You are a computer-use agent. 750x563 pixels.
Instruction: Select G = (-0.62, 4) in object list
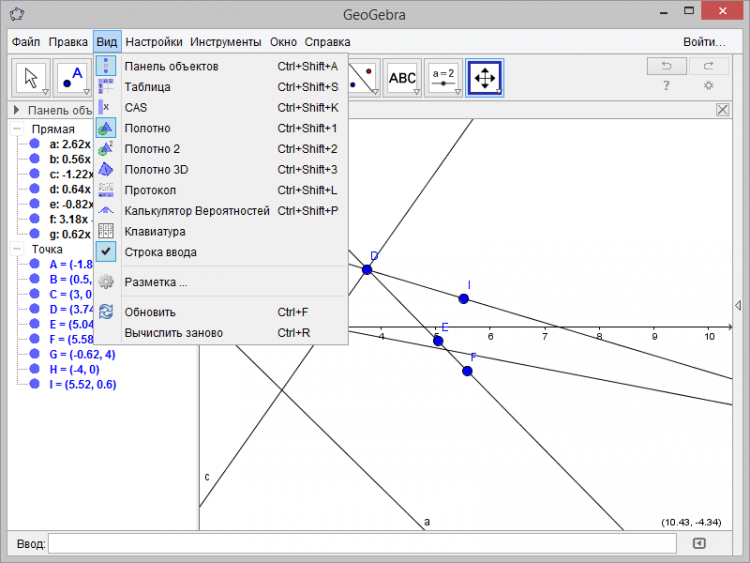click(x=82, y=354)
